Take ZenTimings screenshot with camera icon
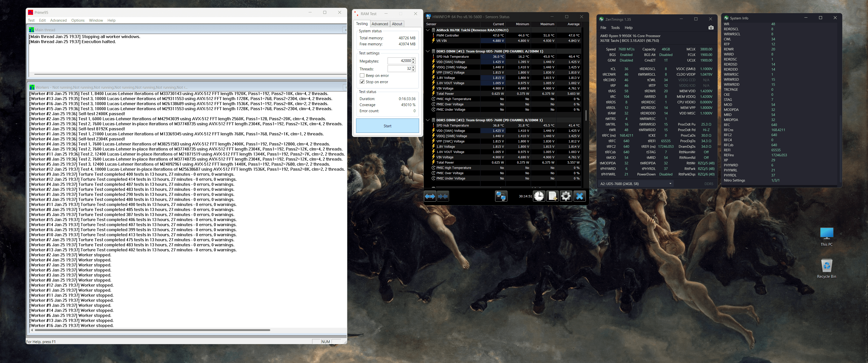The height and width of the screenshot is (363, 868). pyautogui.click(x=711, y=28)
